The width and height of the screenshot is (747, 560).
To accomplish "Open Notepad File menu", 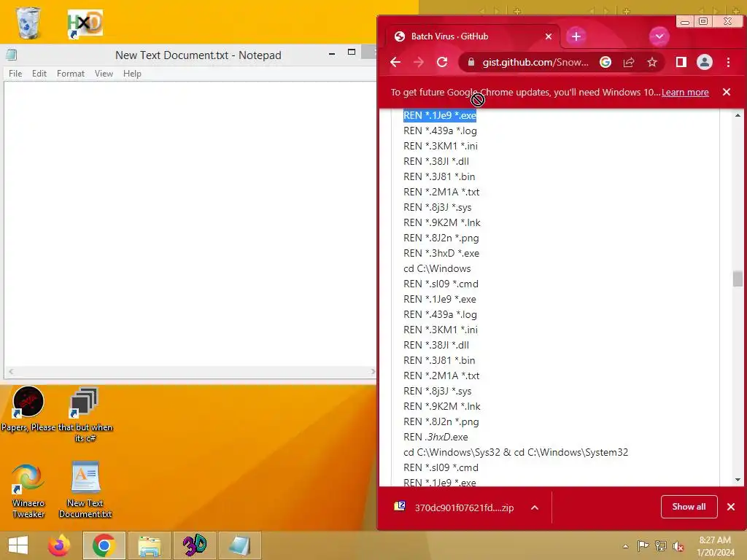I will click(15, 74).
